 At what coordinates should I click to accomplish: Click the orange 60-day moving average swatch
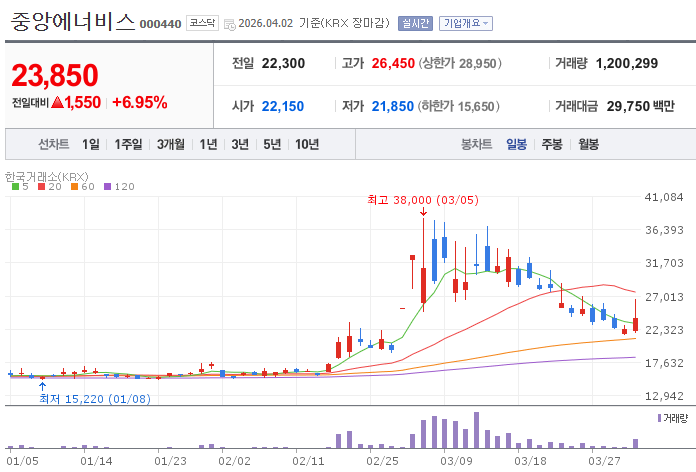click(75, 186)
